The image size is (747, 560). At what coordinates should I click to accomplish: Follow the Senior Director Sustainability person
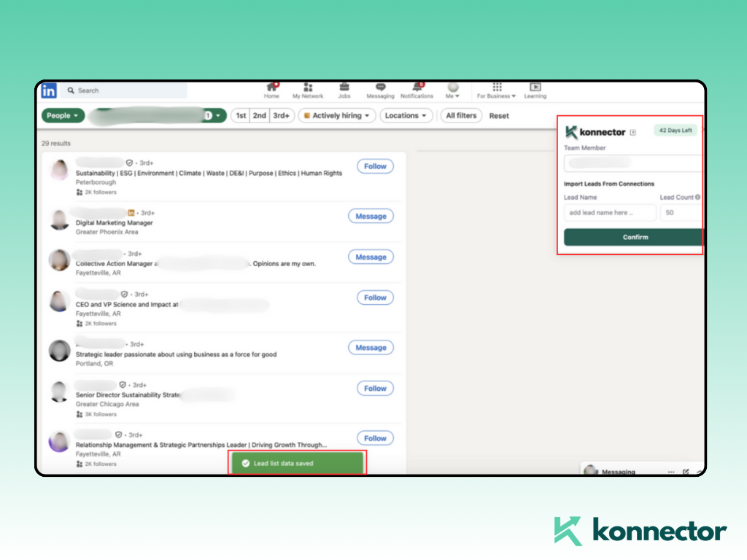pos(376,389)
